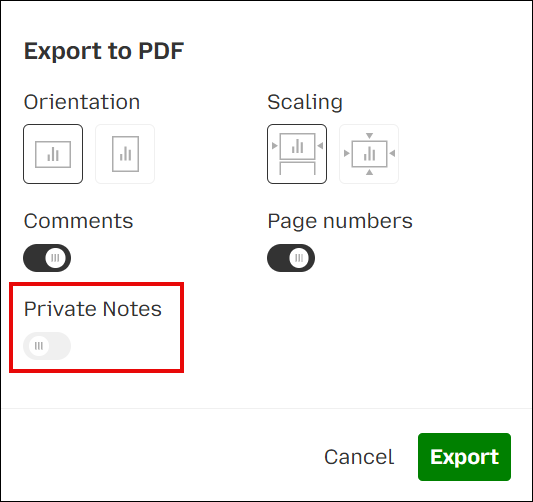Screen dimensions: 533x502
Task: Click the white knob on the Page numbers switch
Action: [x=299, y=258]
